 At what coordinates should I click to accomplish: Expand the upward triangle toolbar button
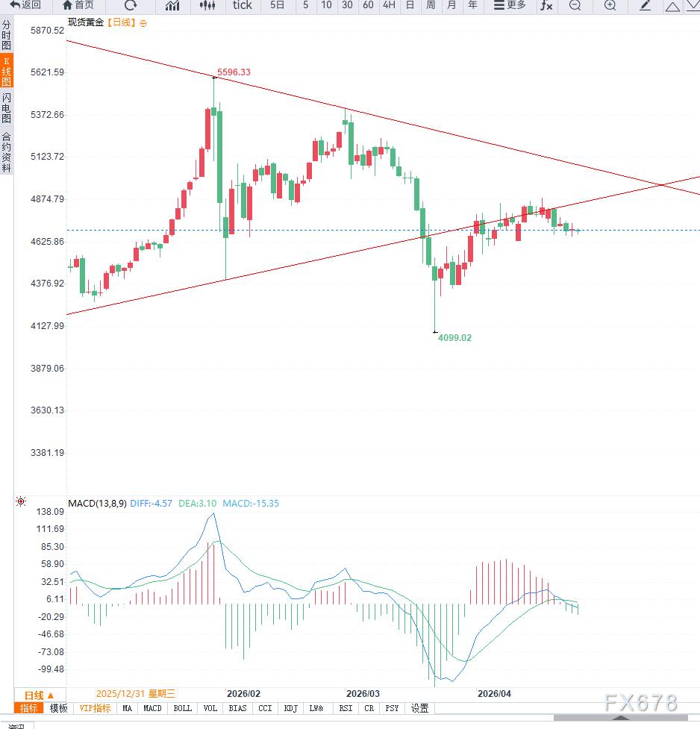point(672,6)
